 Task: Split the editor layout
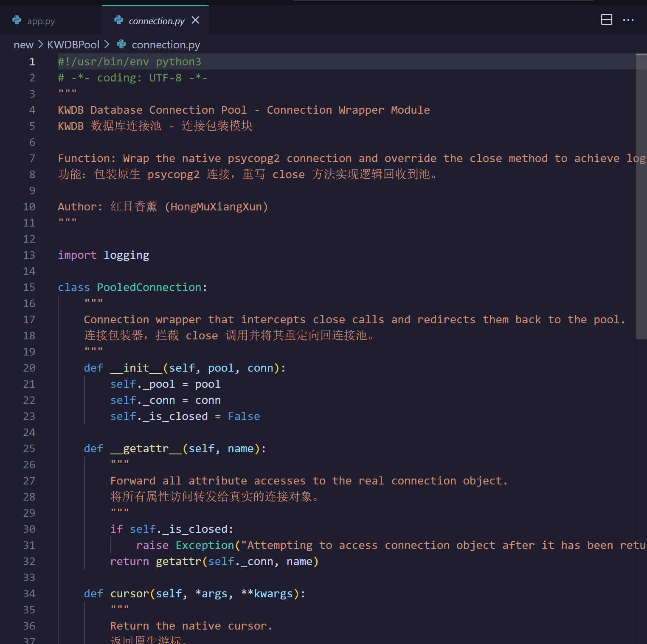coord(607,20)
